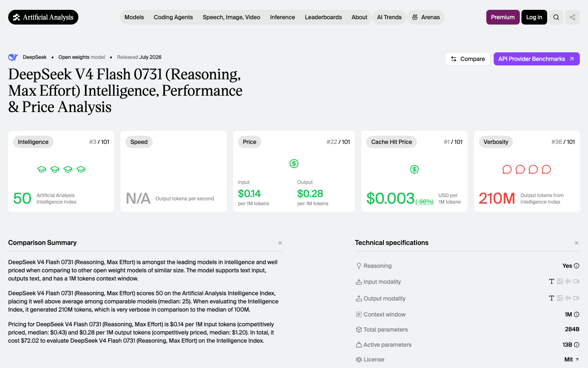Click the Reasoning info icon beside Yes
Image resolution: width=588 pixels, height=368 pixels.
click(577, 266)
